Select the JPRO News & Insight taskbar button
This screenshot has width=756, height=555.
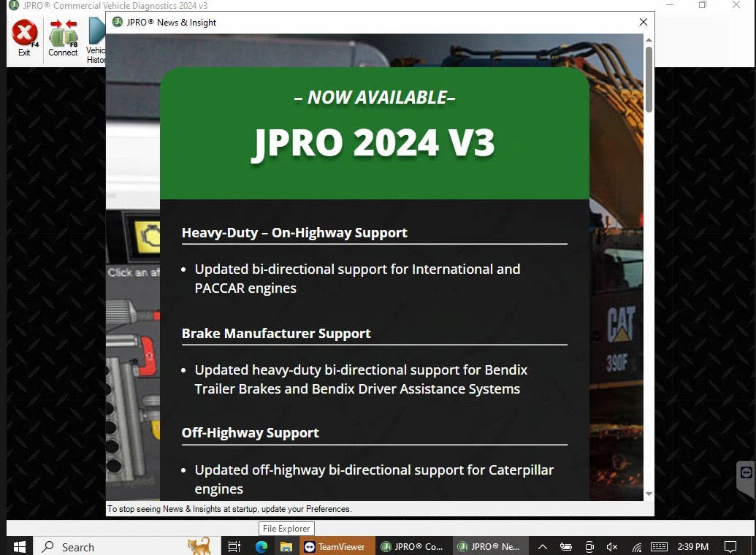click(x=491, y=546)
